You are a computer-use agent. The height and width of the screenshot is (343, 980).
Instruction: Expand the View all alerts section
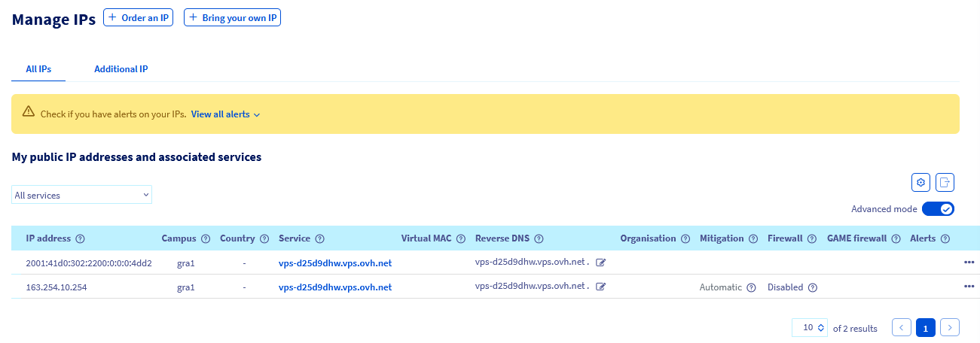[225, 114]
